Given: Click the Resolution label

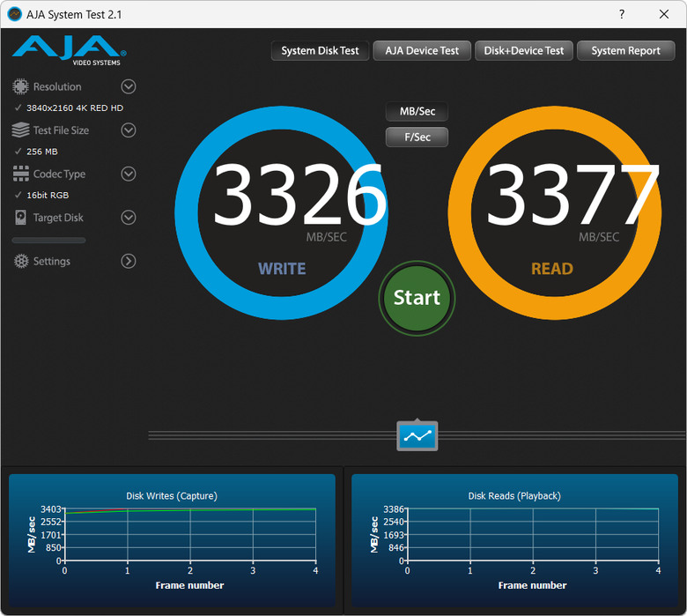Looking at the screenshot, I should click(x=57, y=87).
